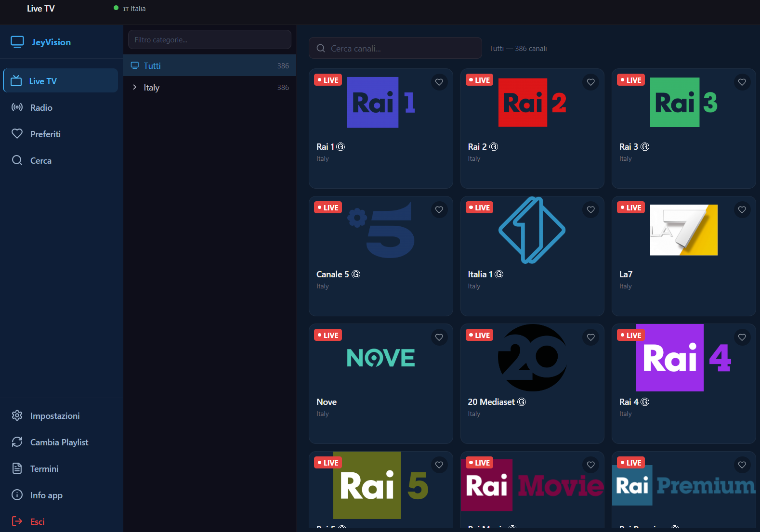Open Preferiti favorites section
760x532 pixels.
click(x=61, y=134)
